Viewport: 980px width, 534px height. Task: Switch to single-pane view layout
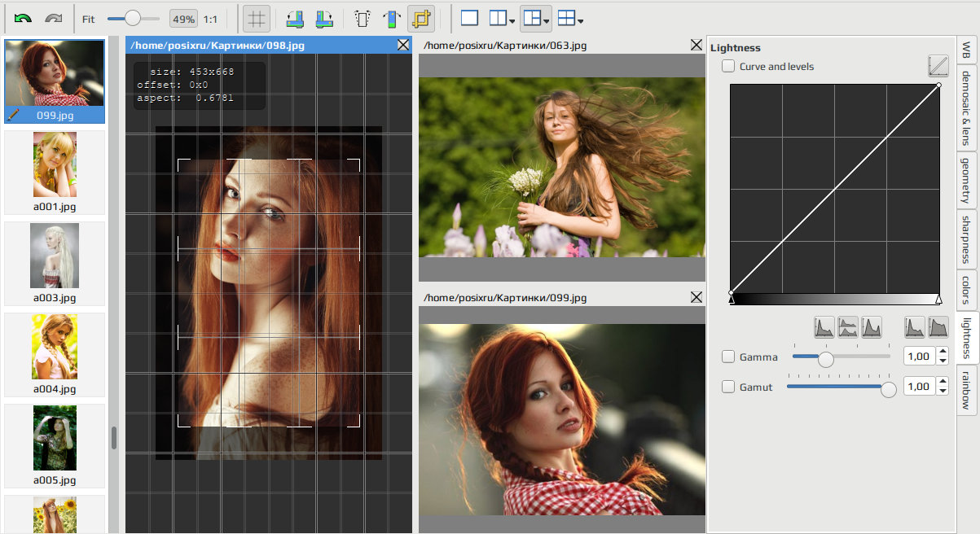(x=469, y=18)
